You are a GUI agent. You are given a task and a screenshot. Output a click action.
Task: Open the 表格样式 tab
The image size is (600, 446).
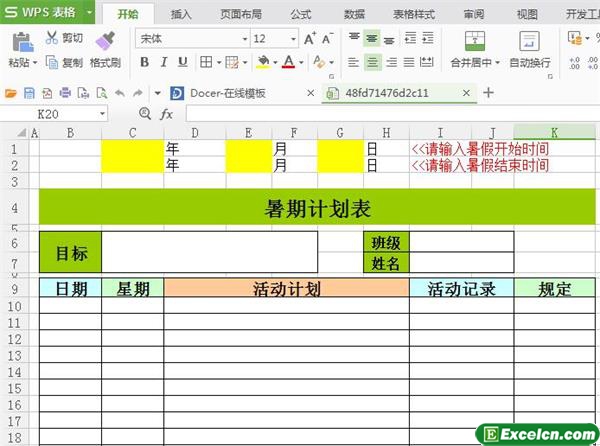coord(414,14)
